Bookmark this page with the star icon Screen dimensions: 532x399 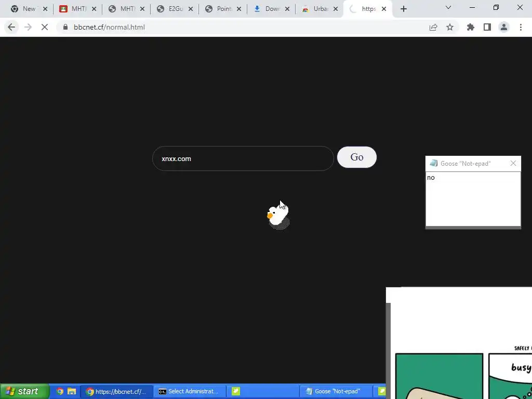pos(450,27)
